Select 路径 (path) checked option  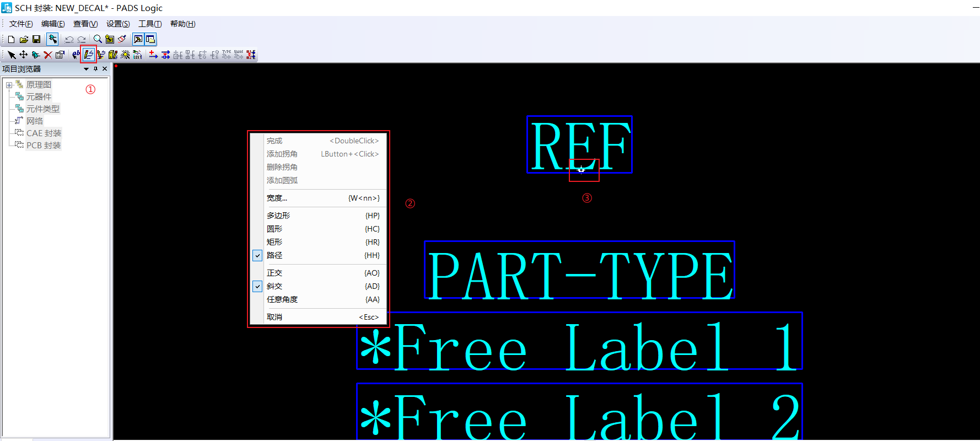[x=319, y=255]
